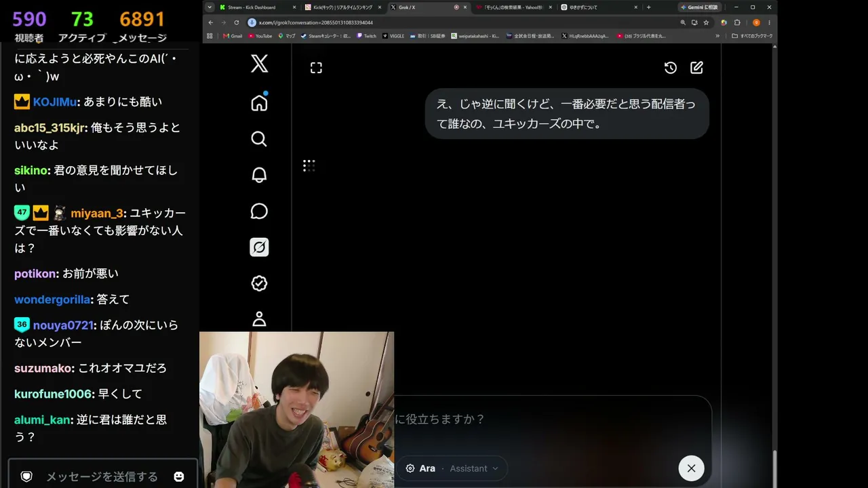Click username wondergorilla in chat

tap(52, 300)
